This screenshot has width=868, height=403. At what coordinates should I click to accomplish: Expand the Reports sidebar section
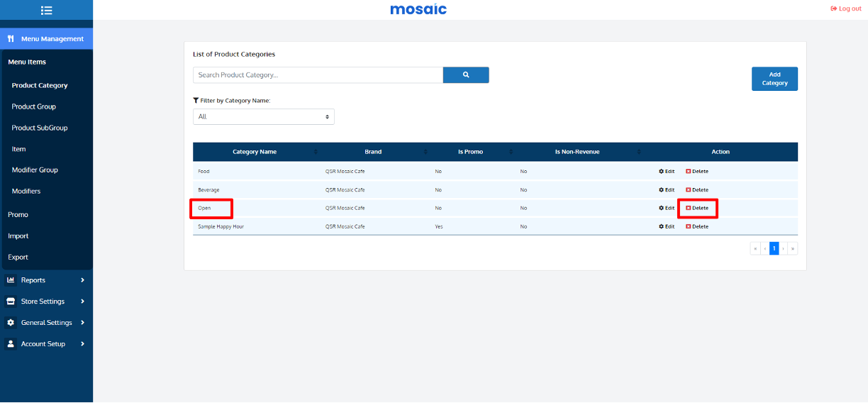coord(46,280)
